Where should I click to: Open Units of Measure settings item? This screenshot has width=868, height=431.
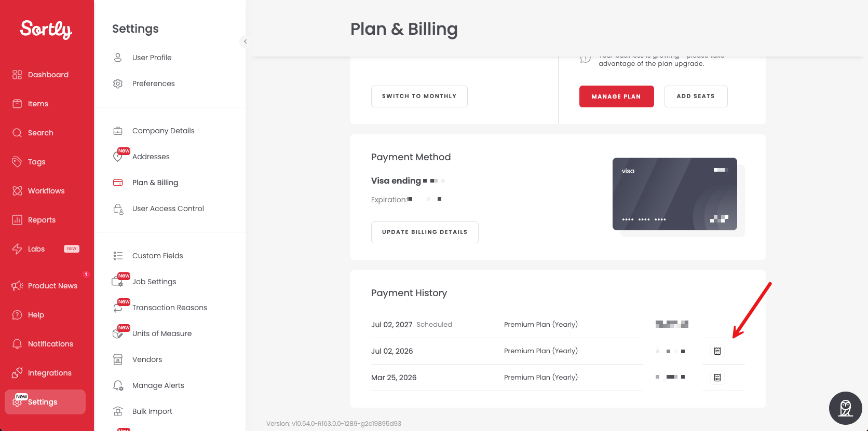click(x=162, y=333)
